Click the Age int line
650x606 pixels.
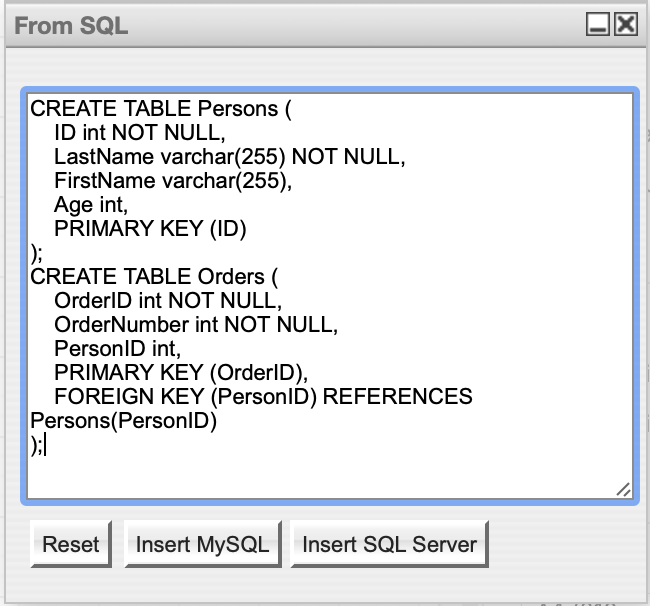click(91, 205)
